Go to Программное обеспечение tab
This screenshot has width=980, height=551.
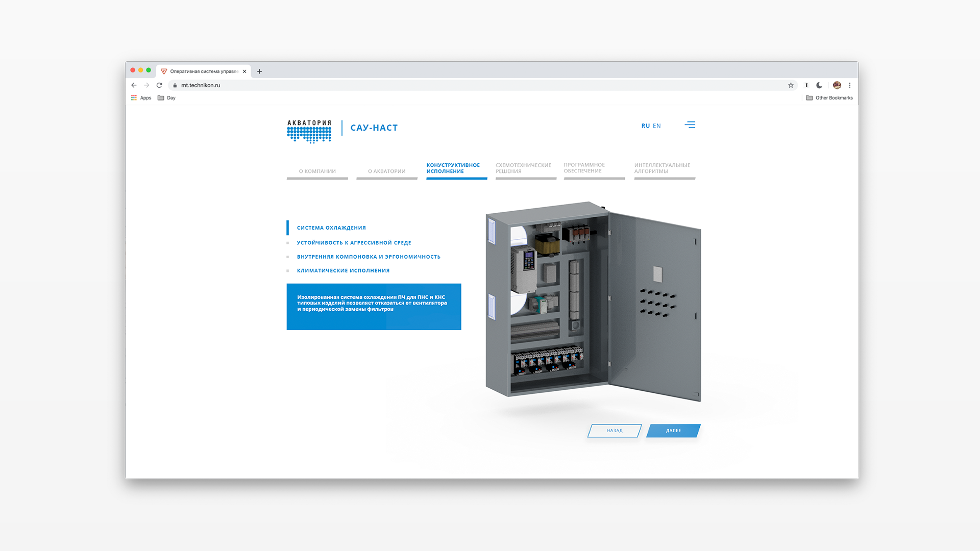(584, 168)
